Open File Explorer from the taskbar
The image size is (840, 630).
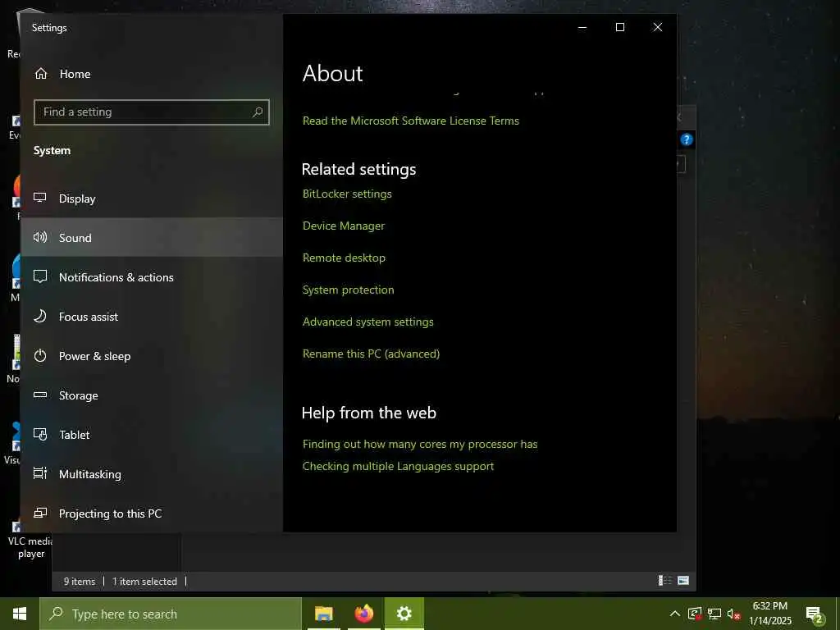[x=323, y=614]
